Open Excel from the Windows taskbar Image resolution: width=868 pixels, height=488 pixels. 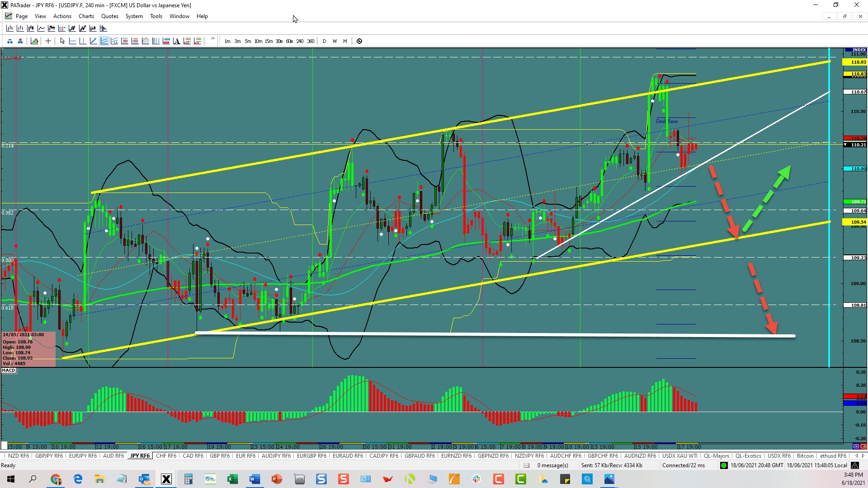[x=232, y=479]
